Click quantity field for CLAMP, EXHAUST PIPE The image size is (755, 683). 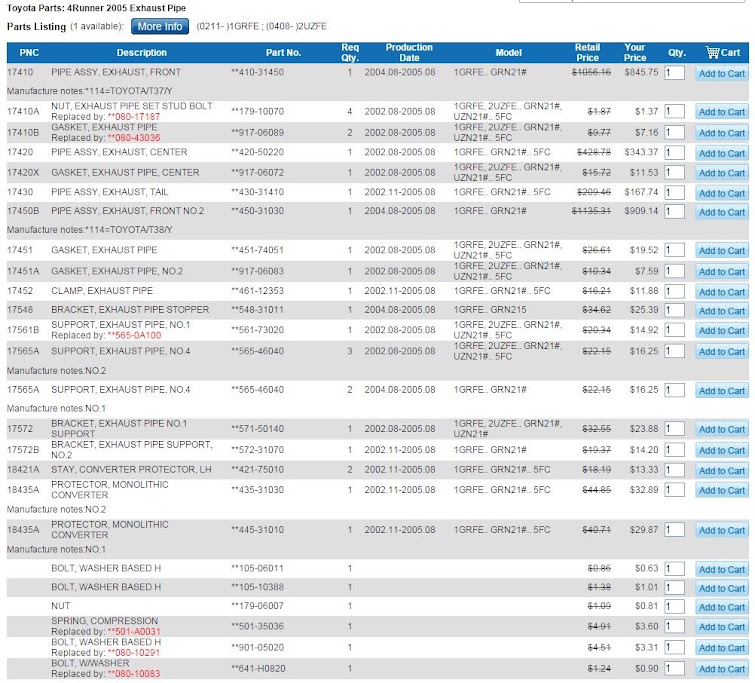(674, 291)
